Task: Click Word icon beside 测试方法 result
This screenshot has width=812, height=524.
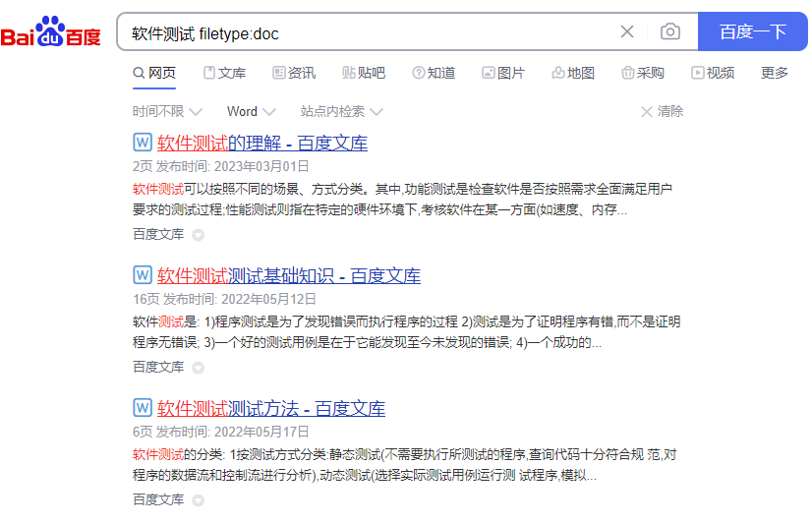Action: pos(143,407)
